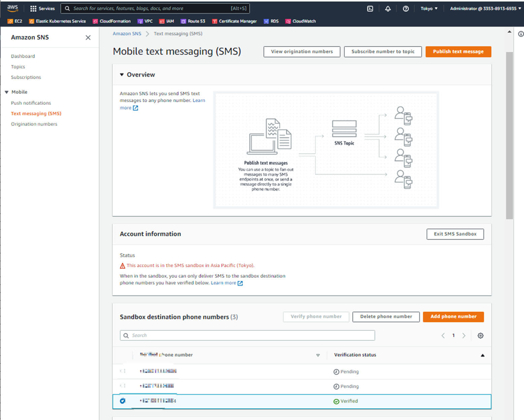This screenshot has height=420, width=524.
Task: Click Publish text message button
Action: point(458,52)
